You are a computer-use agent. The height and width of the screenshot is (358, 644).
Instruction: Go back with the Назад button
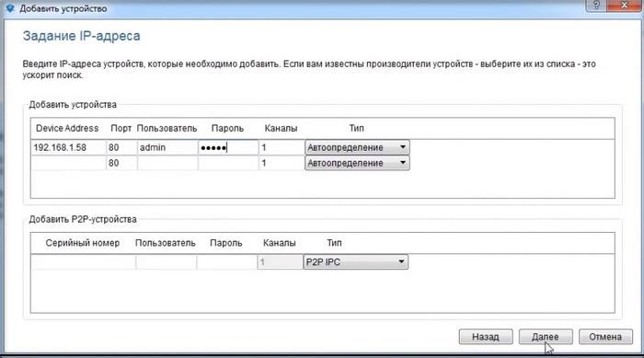486,337
